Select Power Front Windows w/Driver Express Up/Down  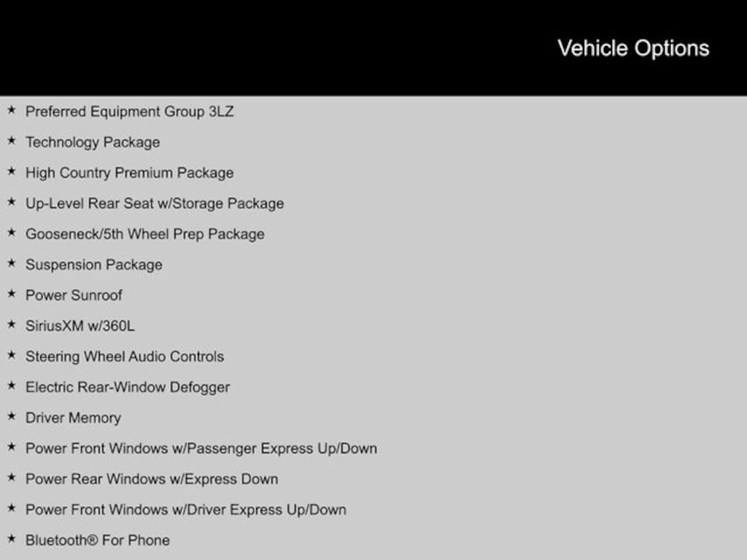click(185, 510)
